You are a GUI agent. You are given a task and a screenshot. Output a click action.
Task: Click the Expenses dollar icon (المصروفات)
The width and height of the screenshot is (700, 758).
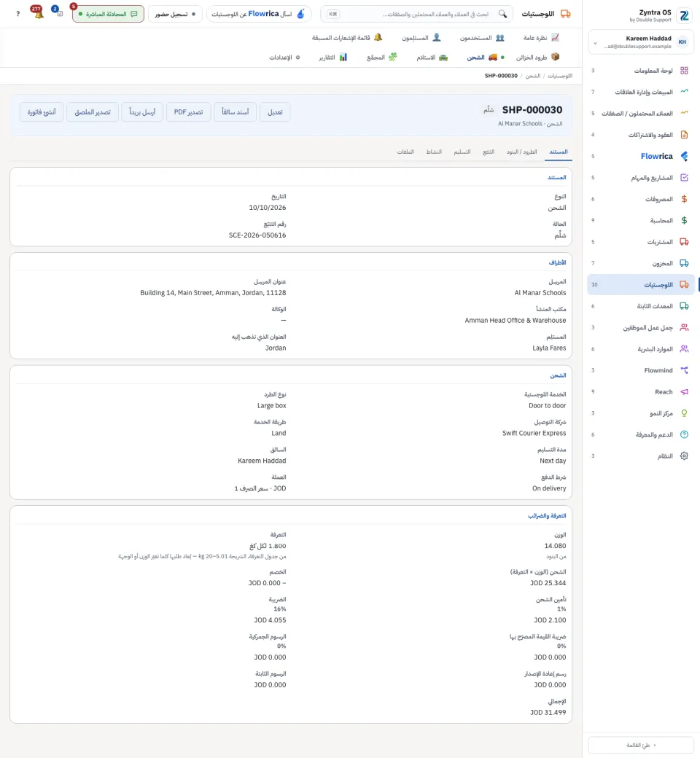point(684,199)
